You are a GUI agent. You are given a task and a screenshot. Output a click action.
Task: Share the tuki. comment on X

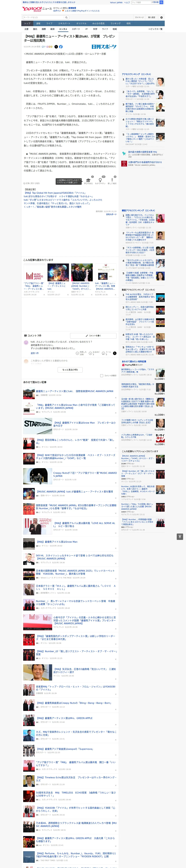[x=115, y=353]
